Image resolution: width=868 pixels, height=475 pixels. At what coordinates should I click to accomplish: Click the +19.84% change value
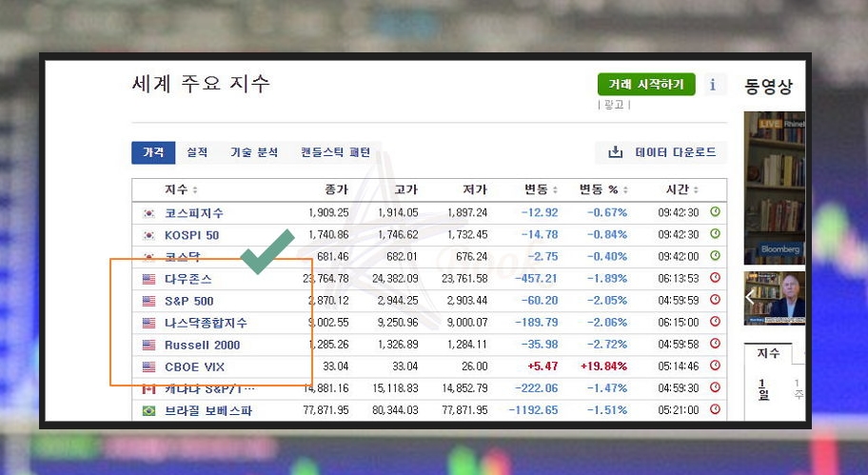click(x=603, y=366)
